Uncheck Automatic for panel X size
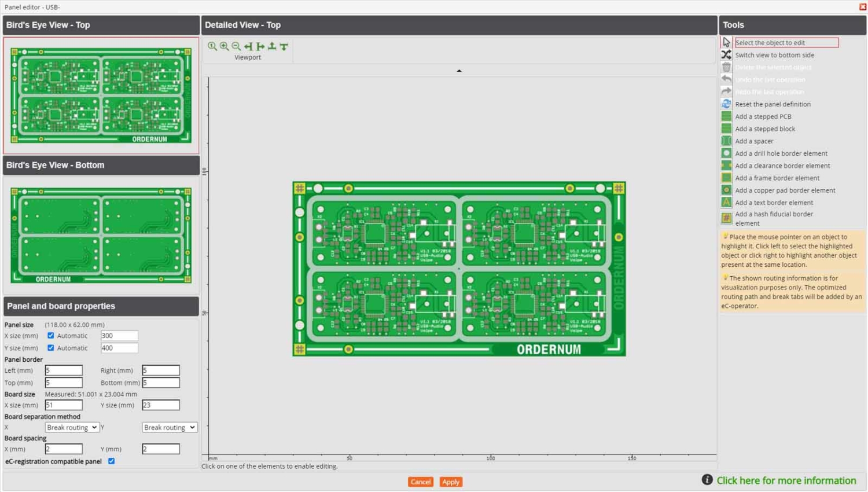The image size is (868, 492). (x=51, y=336)
